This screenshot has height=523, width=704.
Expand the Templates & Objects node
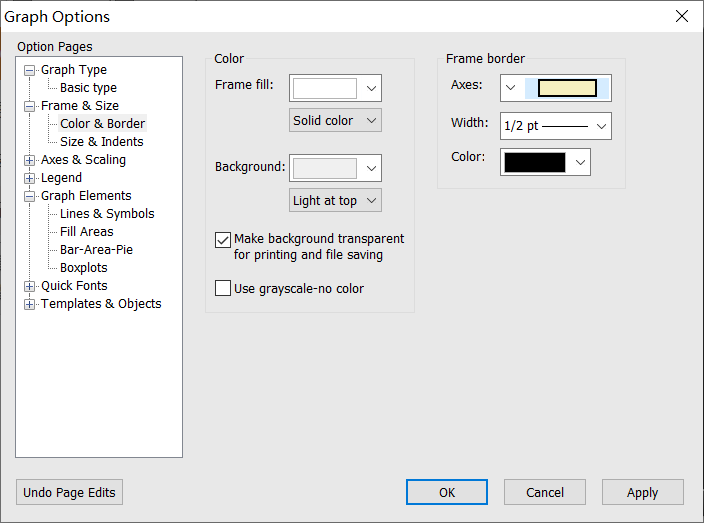pyautogui.click(x=30, y=304)
